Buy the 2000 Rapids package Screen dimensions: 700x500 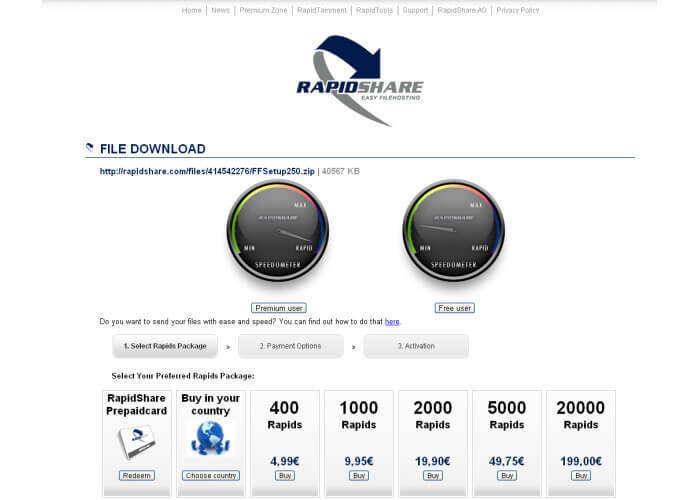(x=433, y=475)
